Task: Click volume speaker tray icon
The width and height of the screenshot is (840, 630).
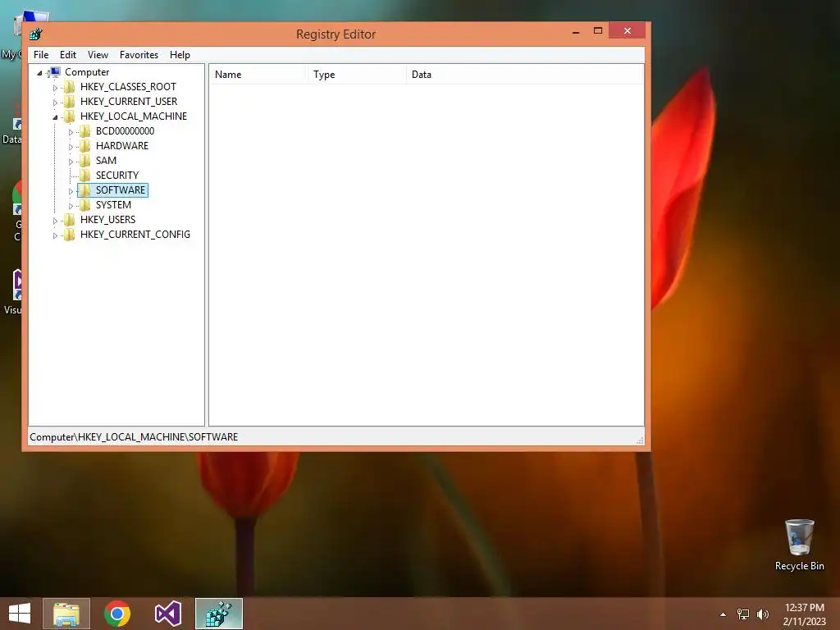Action: pos(763,614)
